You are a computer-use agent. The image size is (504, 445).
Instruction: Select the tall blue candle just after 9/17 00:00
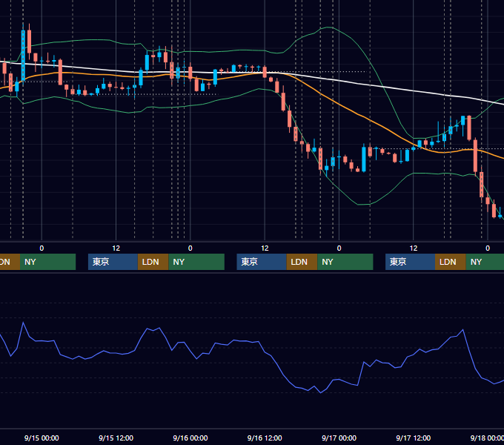(x=364, y=159)
